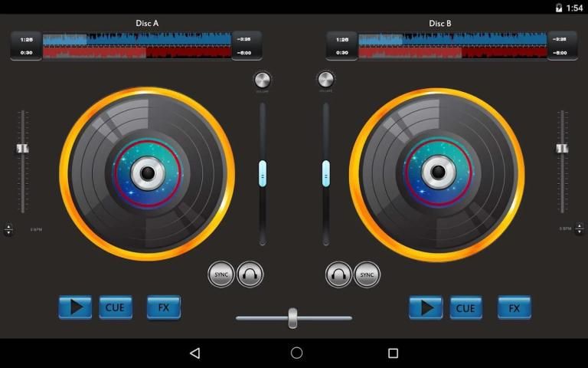Tap the Android home button
Image resolution: width=588 pixels, height=368 pixels.
[296, 353]
